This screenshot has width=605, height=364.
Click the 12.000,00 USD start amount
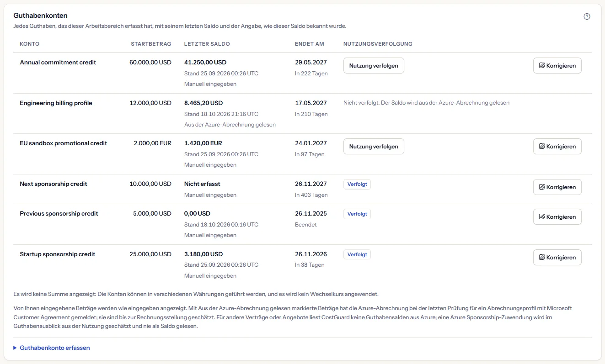(150, 103)
